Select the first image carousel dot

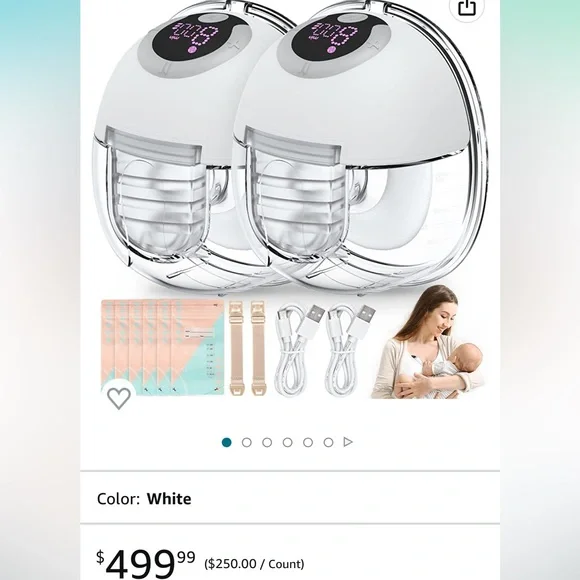click(227, 442)
